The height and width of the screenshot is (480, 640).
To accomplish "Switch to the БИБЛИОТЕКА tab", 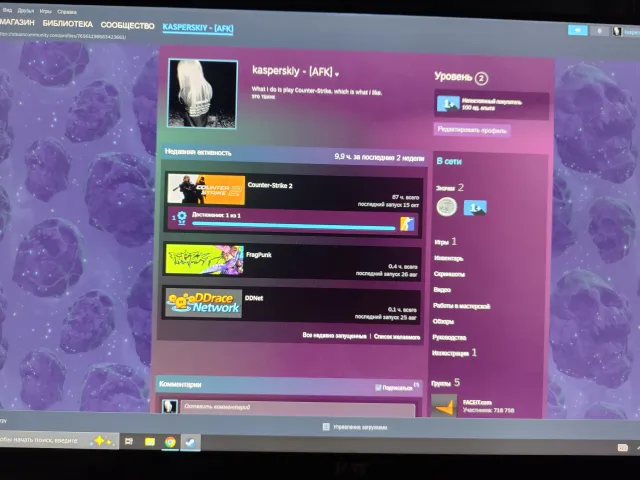I will tap(68, 24).
